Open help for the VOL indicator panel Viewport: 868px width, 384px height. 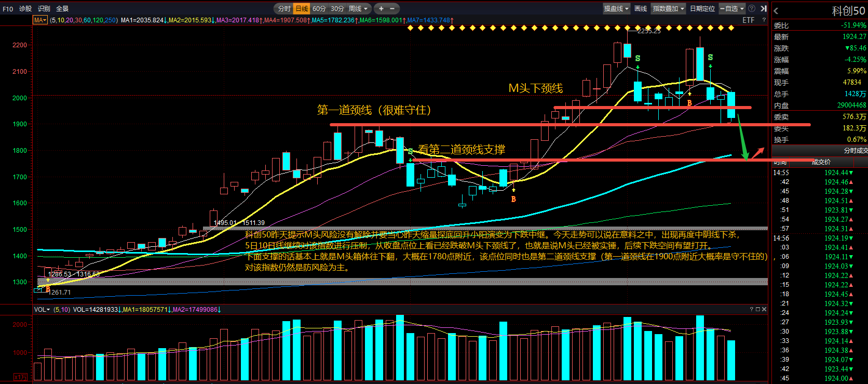[x=751, y=309]
